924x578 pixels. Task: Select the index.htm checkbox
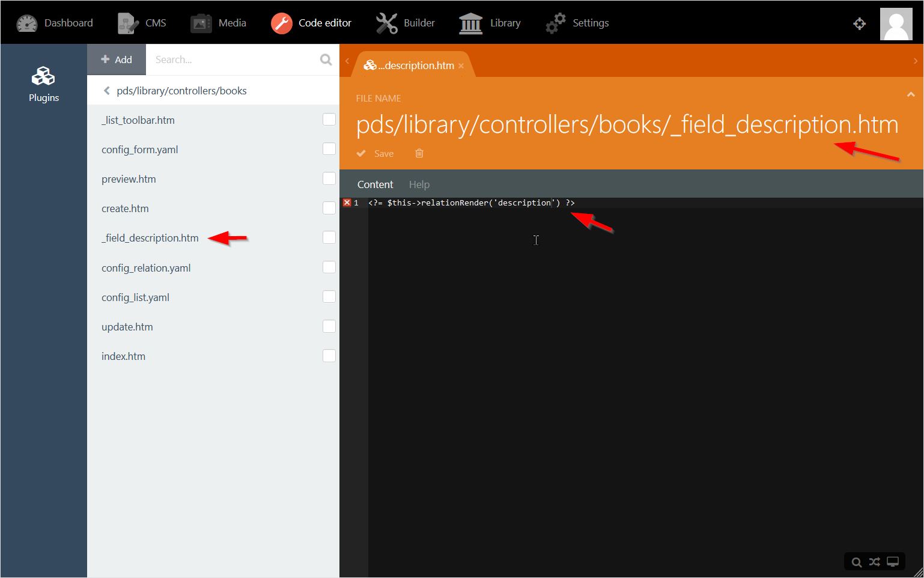pos(329,355)
